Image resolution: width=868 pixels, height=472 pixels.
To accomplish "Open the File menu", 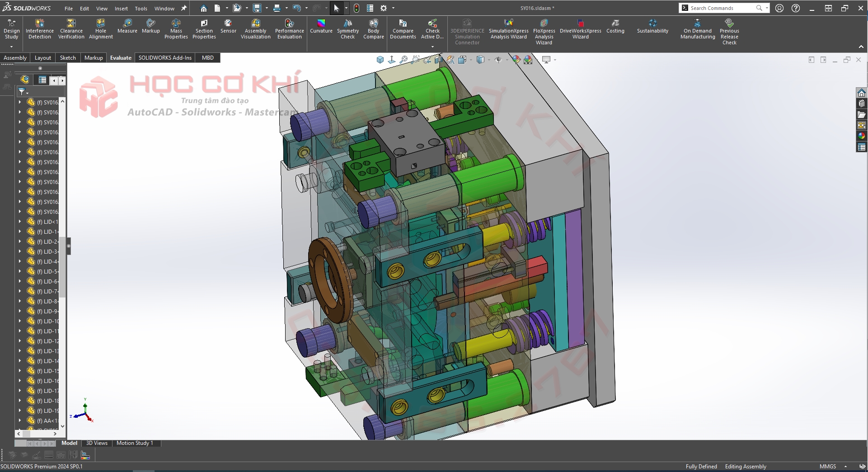I will tap(69, 9).
